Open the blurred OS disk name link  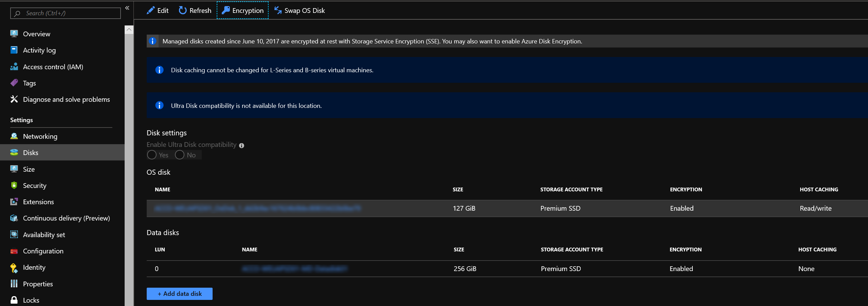257,208
